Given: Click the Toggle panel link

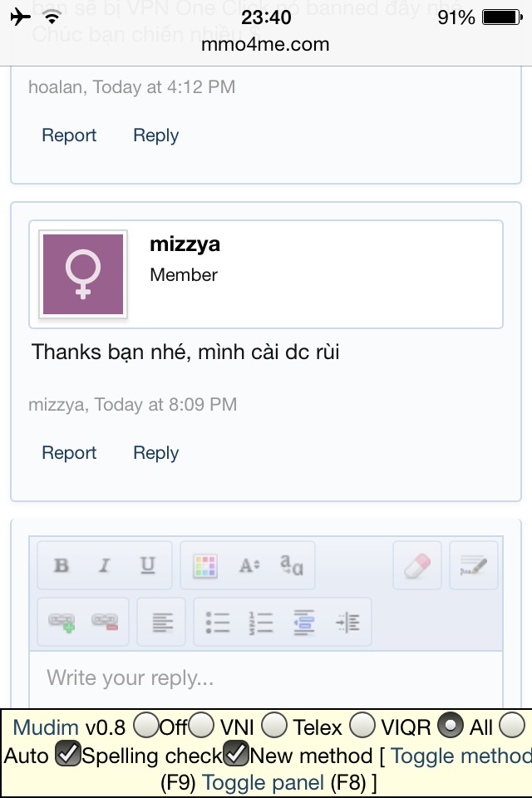Looking at the screenshot, I should 264,782.
